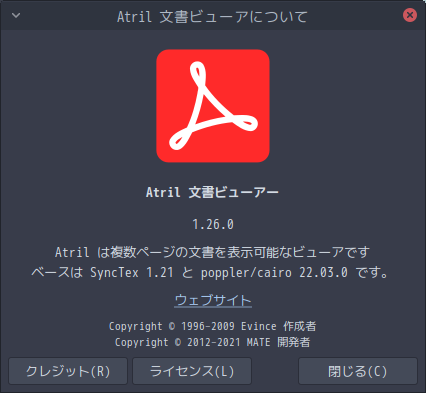Close dialog with the red X icon
This screenshot has width=426, height=393.
coord(410,15)
